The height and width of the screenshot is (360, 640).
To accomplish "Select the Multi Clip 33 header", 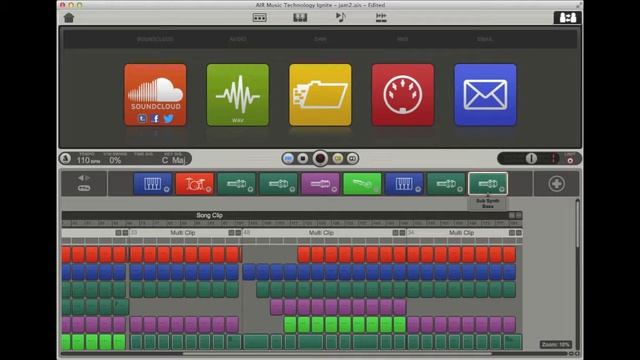I will pos(185,233).
